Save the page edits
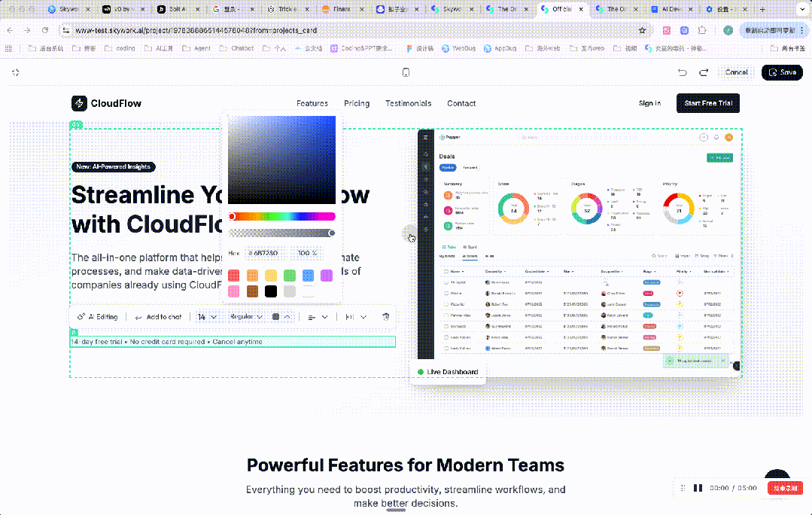 pyautogui.click(x=782, y=72)
